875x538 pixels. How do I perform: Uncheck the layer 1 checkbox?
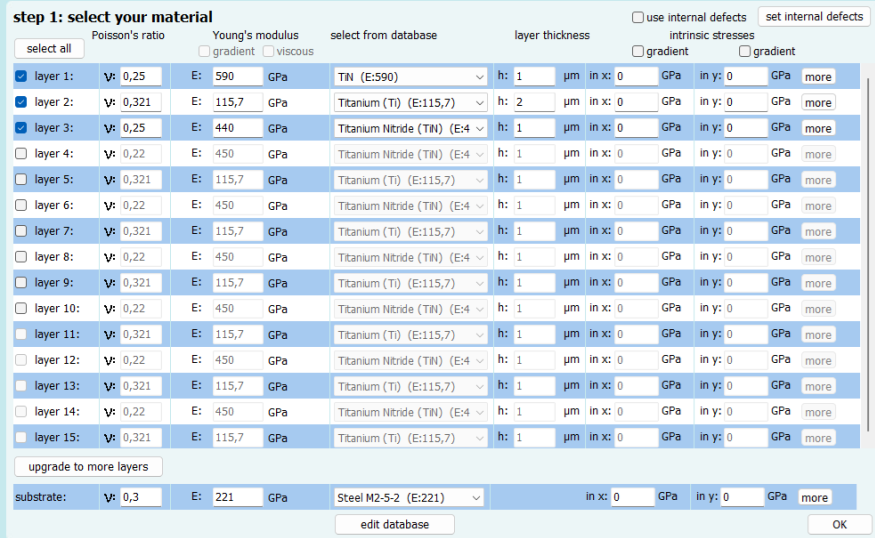coord(22,76)
